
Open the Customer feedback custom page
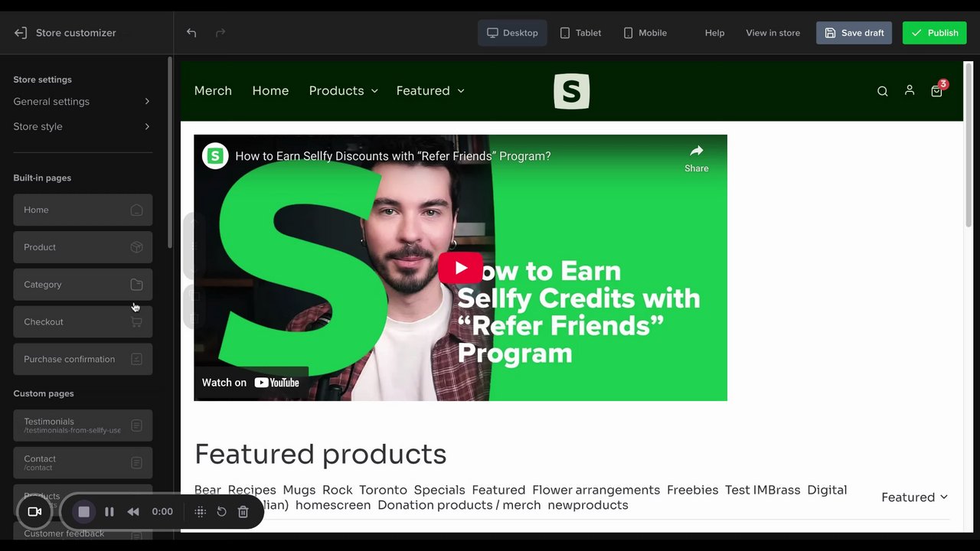tap(83, 533)
